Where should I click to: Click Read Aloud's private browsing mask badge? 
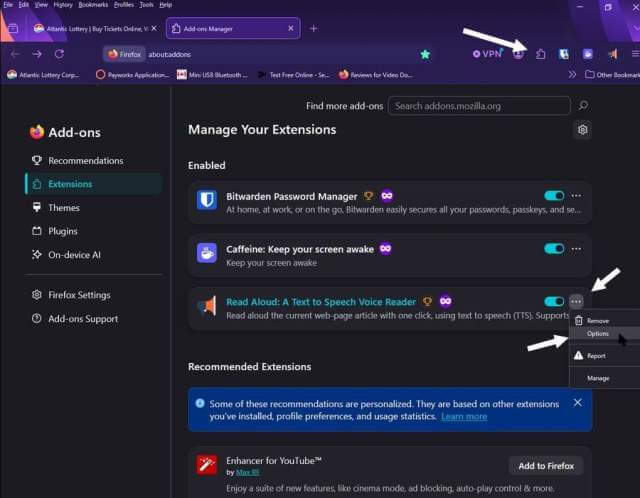point(446,301)
